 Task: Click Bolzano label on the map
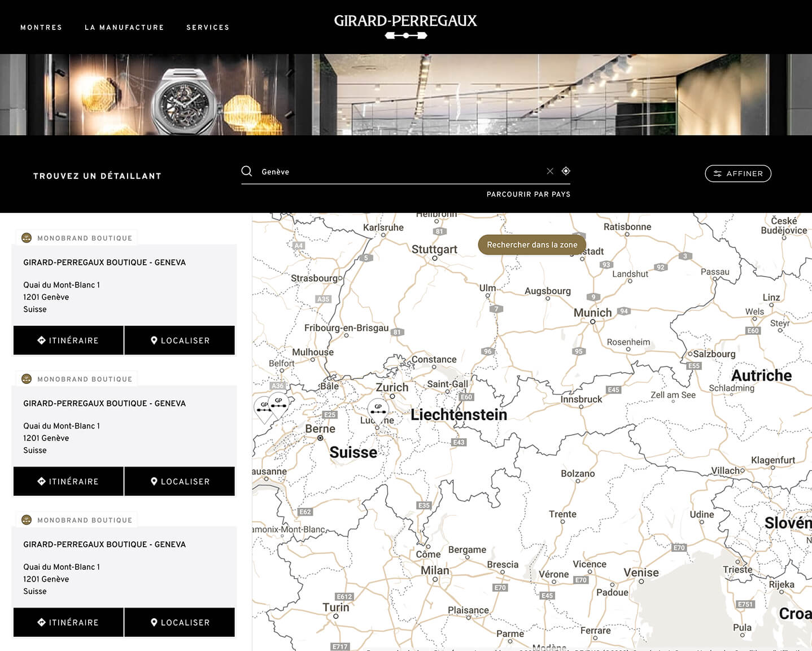(x=578, y=473)
